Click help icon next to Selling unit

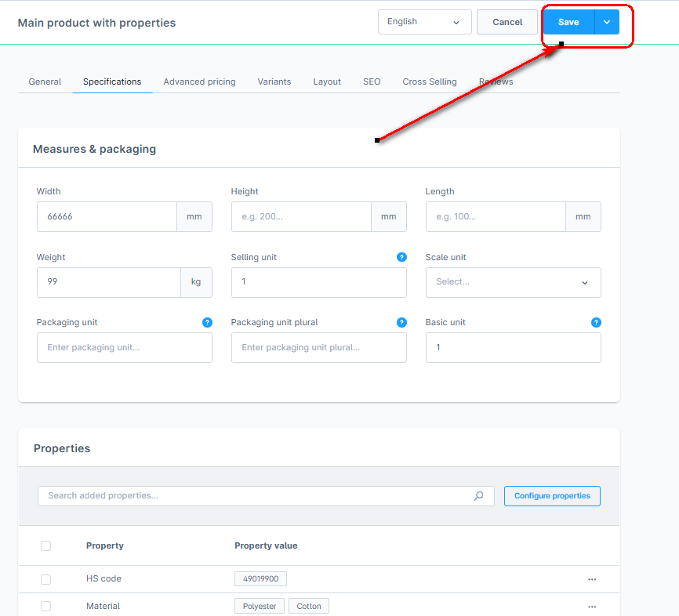[401, 257]
